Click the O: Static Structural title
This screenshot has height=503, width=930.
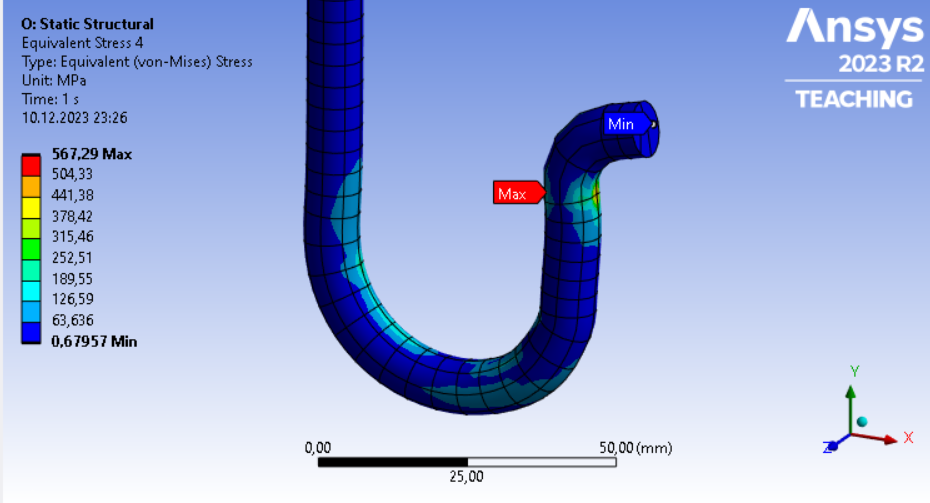coord(87,24)
